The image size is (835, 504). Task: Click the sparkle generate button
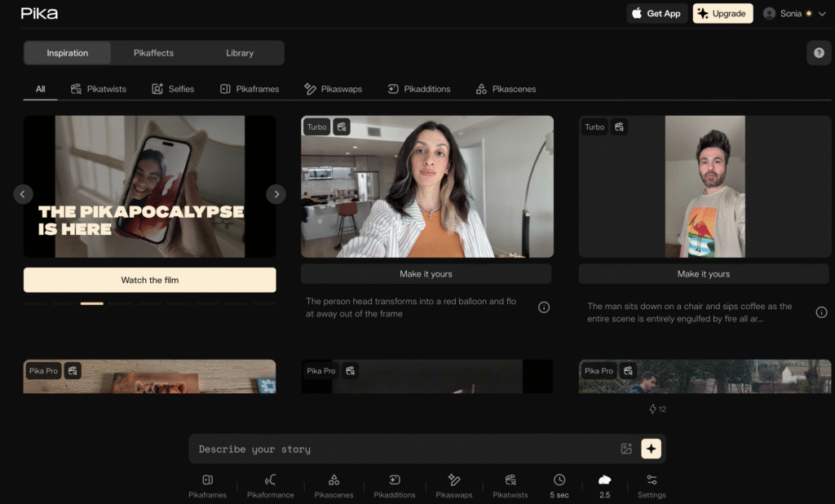click(651, 449)
